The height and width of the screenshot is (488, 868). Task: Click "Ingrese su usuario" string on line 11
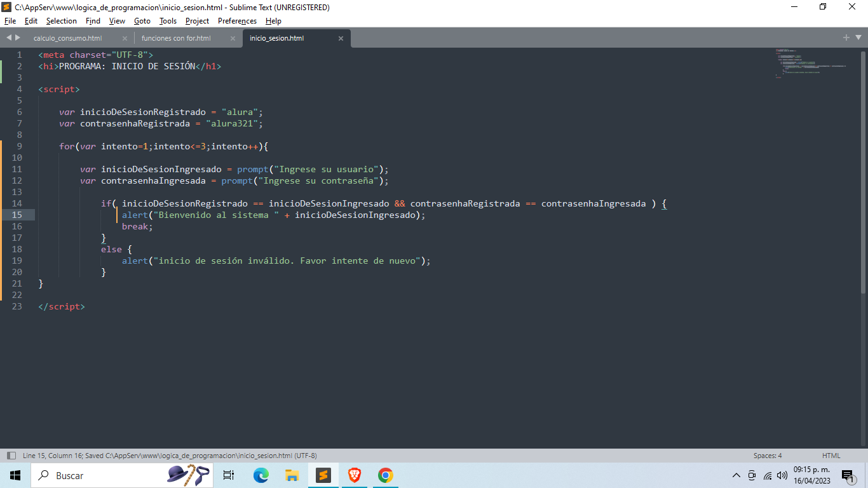click(x=327, y=169)
